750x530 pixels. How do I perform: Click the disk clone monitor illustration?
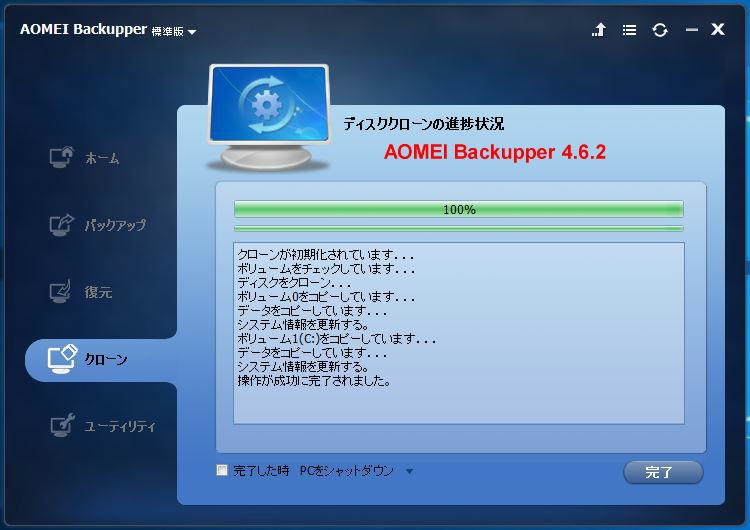point(268,117)
